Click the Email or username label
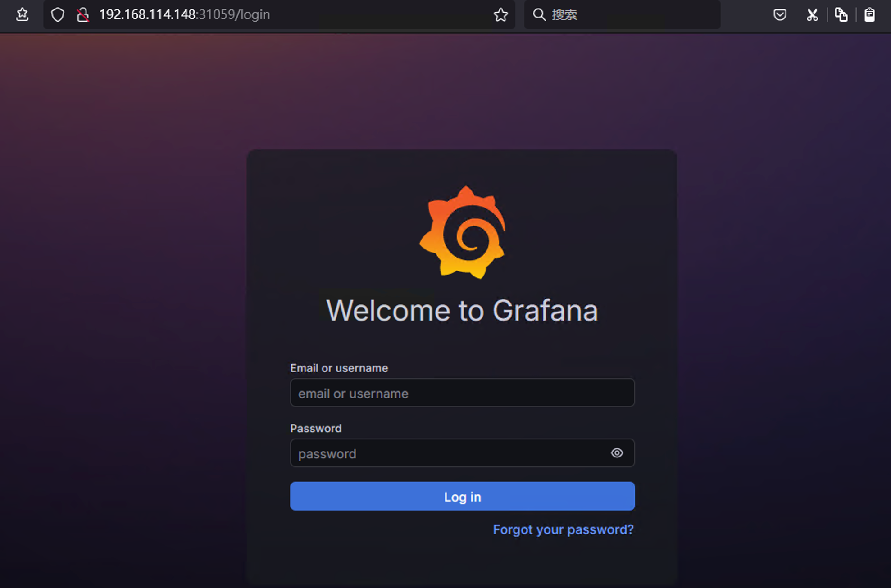This screenshot has height=588, width=891. tap(339, 368)
